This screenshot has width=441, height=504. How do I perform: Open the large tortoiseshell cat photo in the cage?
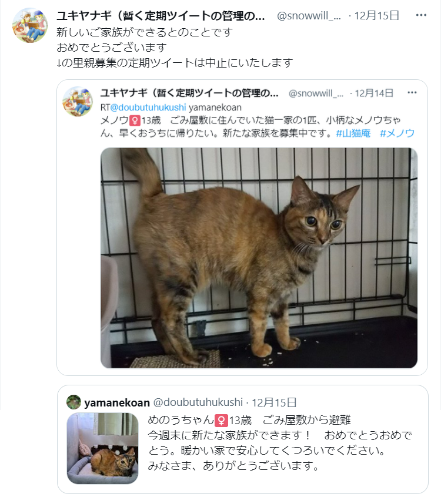coord(259,258)
